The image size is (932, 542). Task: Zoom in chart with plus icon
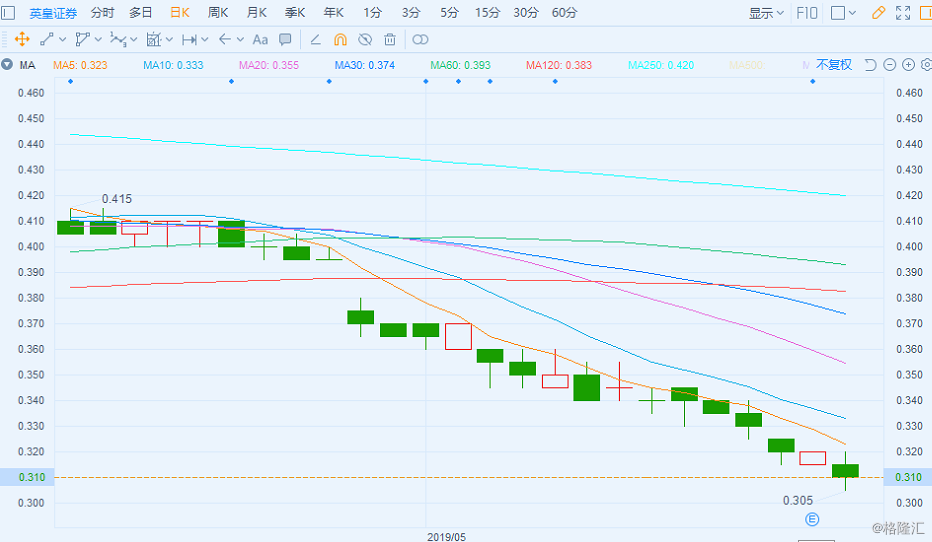tap(908, 65)
